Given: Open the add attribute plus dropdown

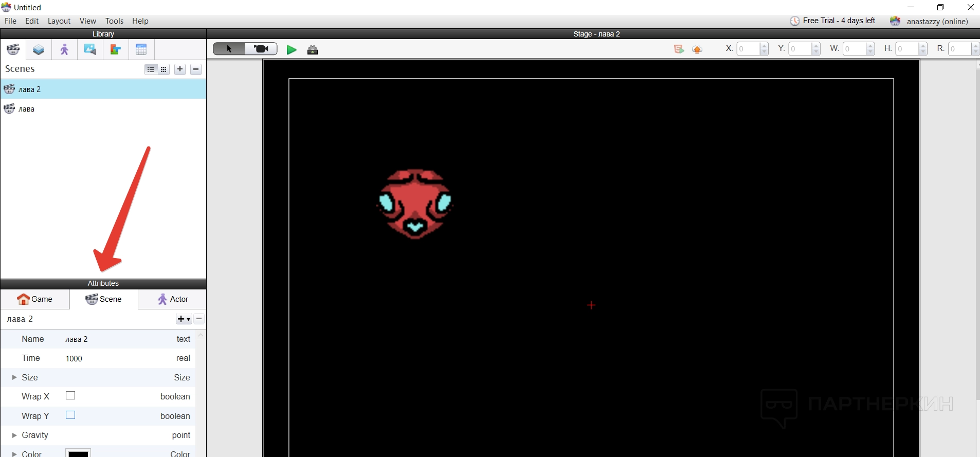Looking at the screenshot, I should click(x=184, y=319).
